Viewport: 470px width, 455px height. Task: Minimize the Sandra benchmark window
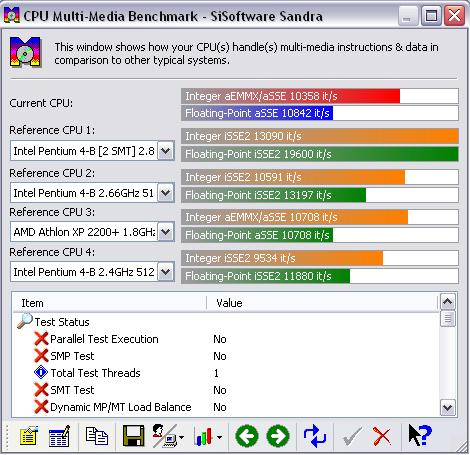click(408, 15)
